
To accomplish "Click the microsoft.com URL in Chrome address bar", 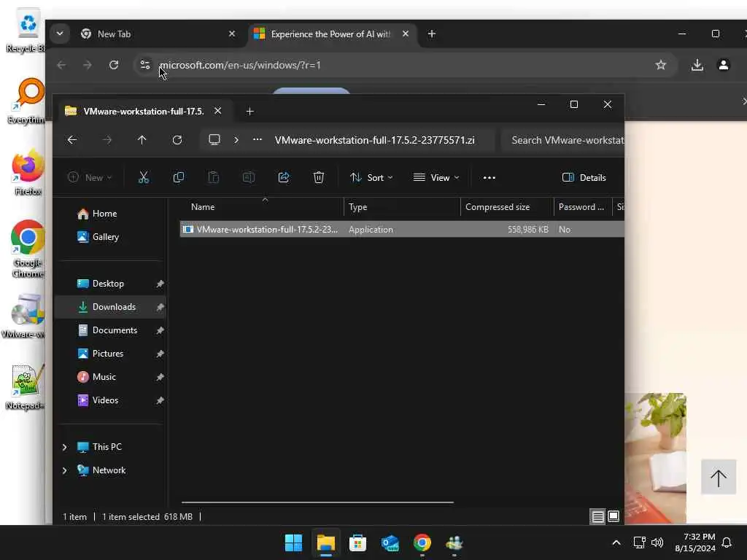I will point(240,65).
